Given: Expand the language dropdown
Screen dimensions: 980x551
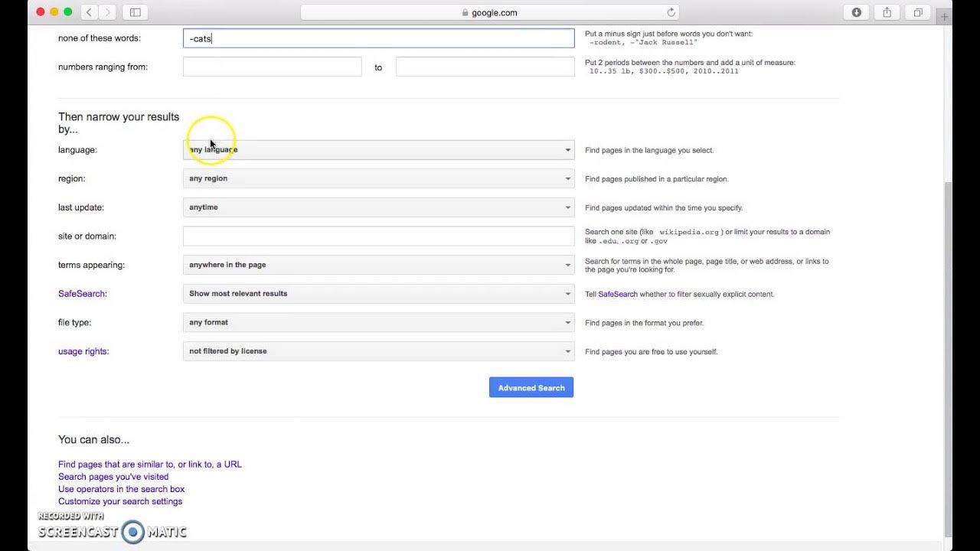Looking at the screenshot, I should point(378,150).
